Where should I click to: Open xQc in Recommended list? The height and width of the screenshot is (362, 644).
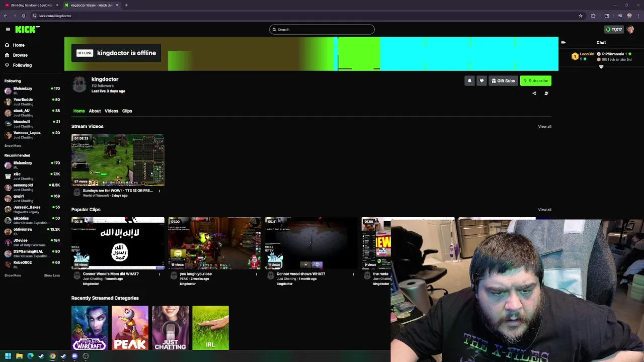[x=32, y=176]
